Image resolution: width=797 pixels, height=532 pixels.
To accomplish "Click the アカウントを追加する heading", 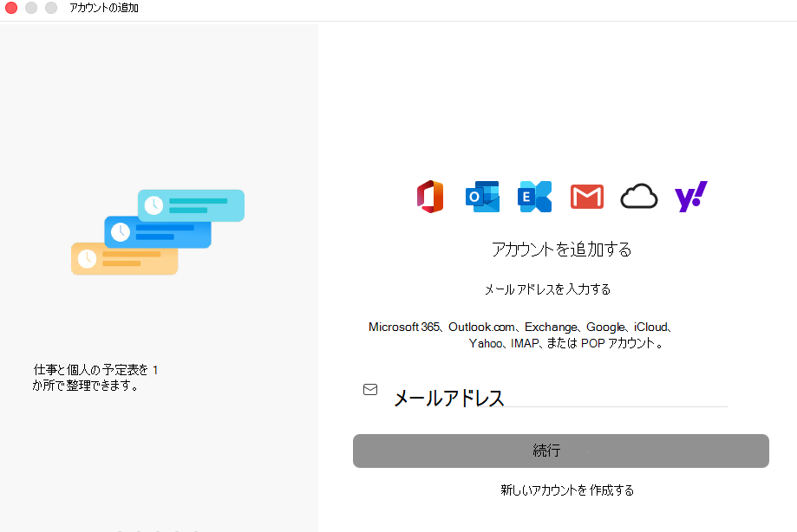I will click(x=561, y=250).
